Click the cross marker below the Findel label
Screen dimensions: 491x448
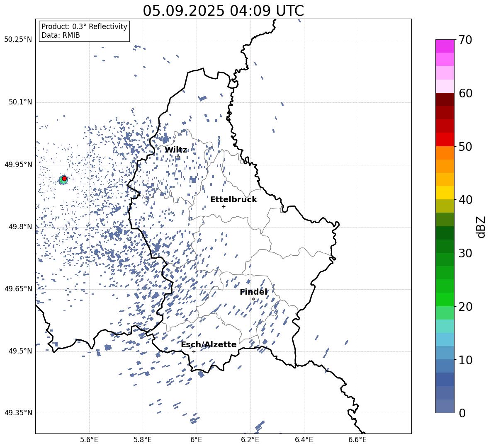[253, 299]
